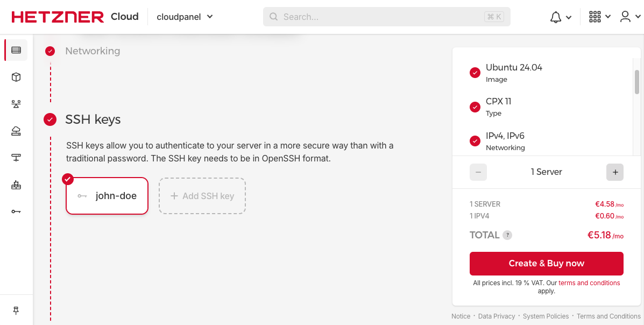Click the TOTAL help question mark icon
Image resolution: width=644 pixels, height=325 pixels.
click(507, 235)
